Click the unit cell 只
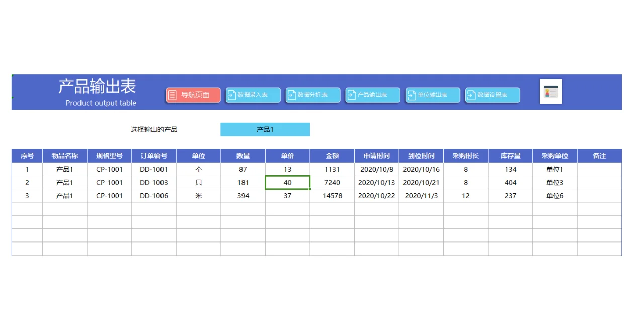 (198, 183)
